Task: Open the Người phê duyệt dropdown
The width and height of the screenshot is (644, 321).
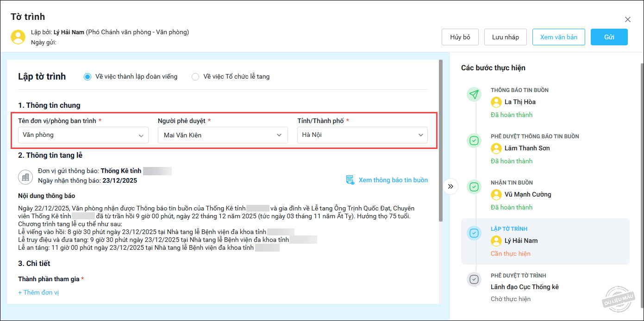Action: [x=223, y=135]
